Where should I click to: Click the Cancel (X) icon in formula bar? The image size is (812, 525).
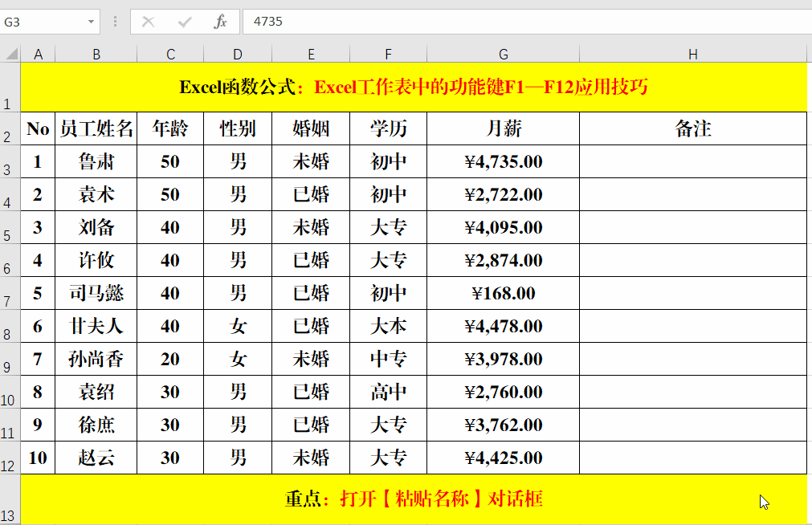click(x=148, y=22)
